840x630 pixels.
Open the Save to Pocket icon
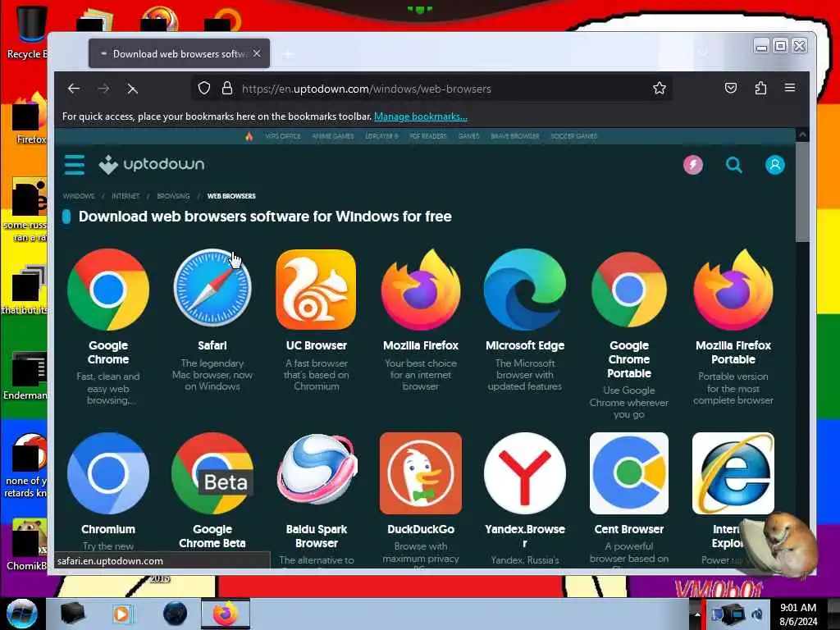[731, 88]
